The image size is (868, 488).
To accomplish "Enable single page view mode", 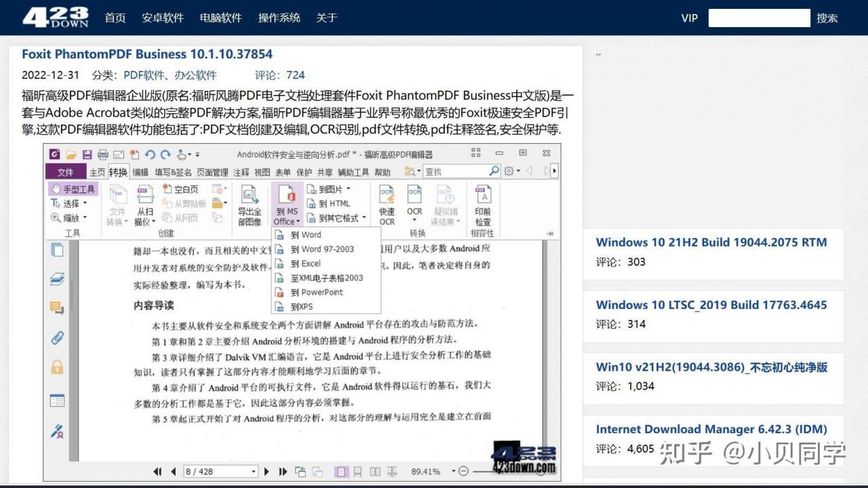I will click(x=341, y=471).
